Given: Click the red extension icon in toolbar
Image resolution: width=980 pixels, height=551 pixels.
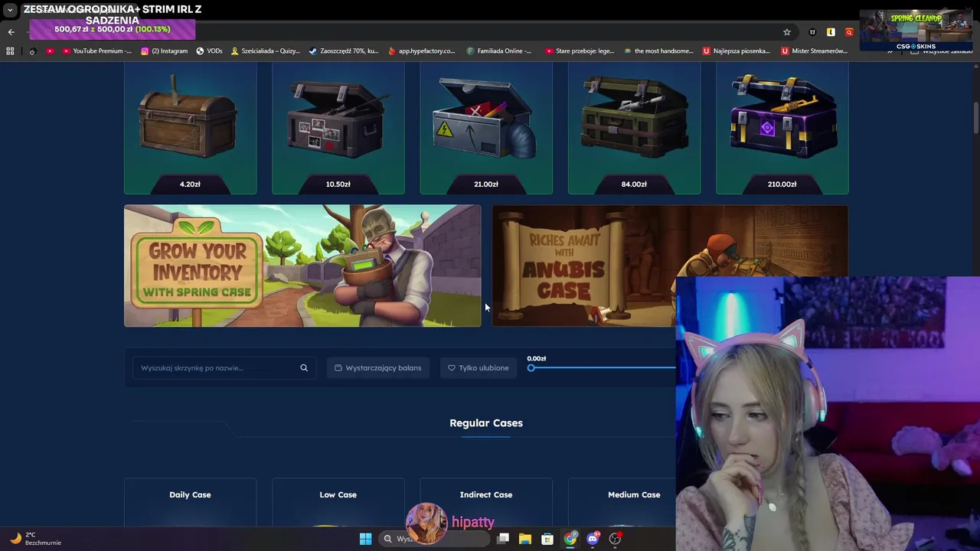Looking at the screenshot, I should tap(849, 32).
